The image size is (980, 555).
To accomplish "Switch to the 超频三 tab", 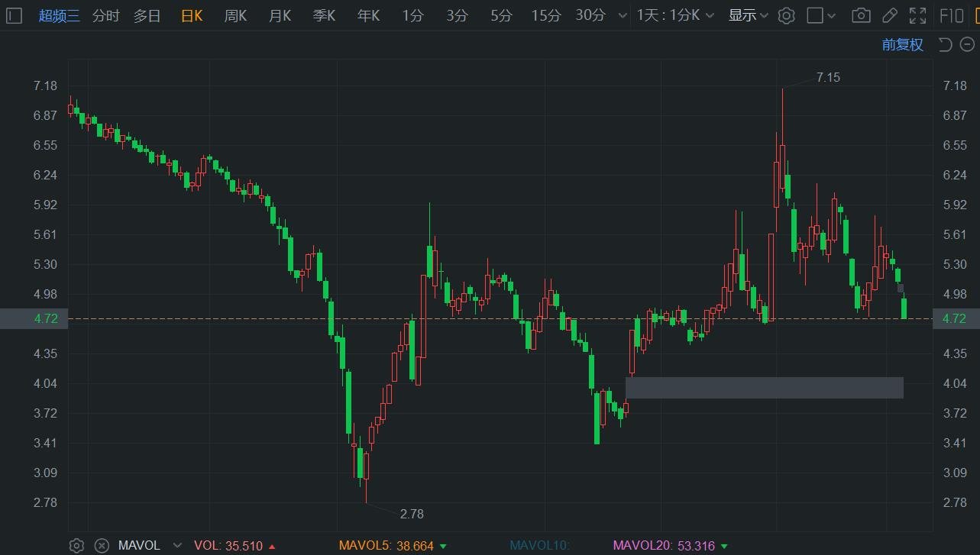I will click(60, 15).
